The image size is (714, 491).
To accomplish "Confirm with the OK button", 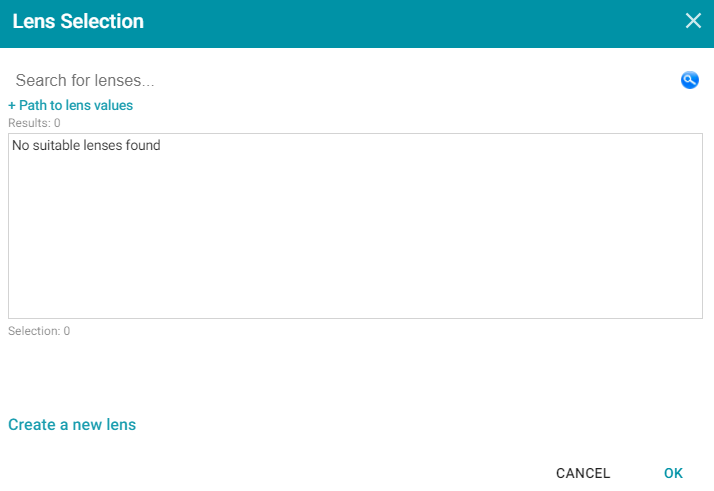I will [x=673, y=473].
